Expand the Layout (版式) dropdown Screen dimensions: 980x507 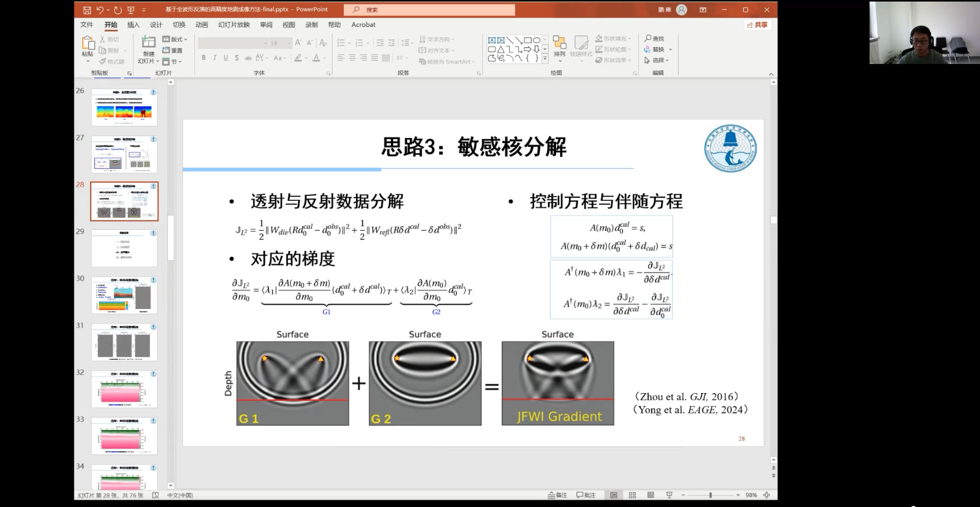175,40
